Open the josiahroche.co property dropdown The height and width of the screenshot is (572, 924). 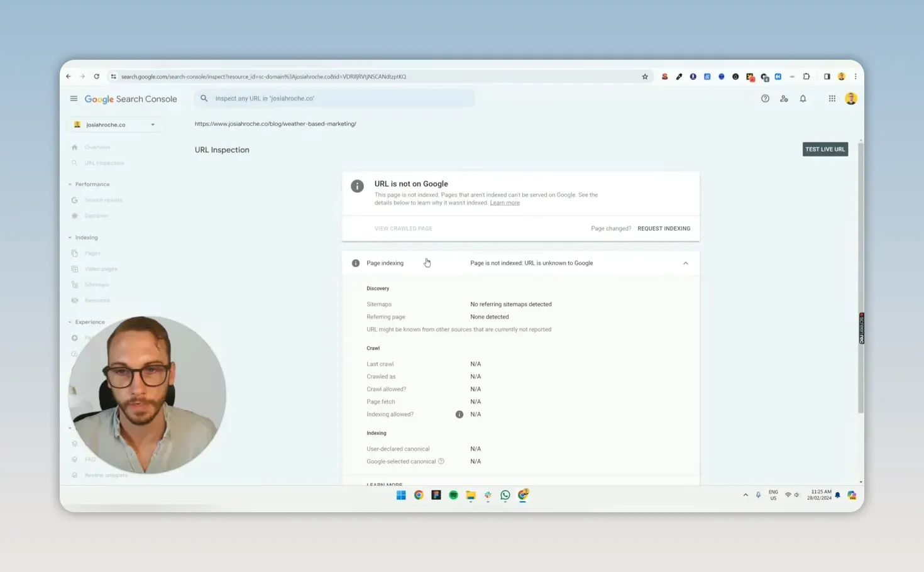116,124
